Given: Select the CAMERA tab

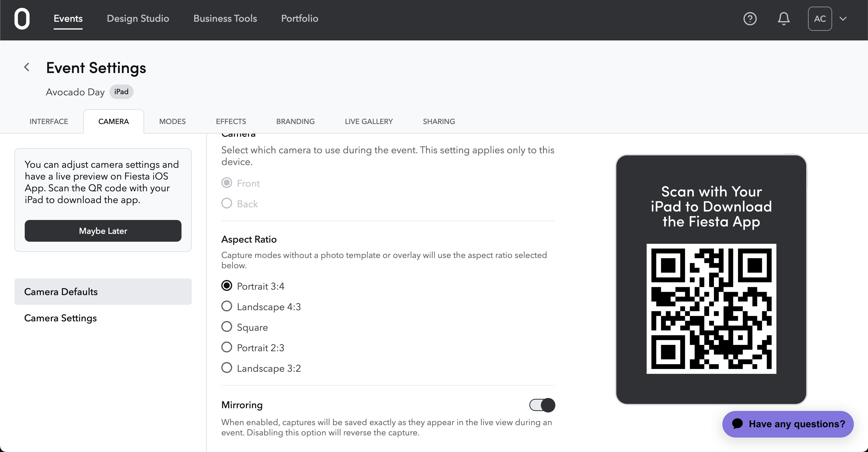Looking at the screenshot, I should 114,121.
